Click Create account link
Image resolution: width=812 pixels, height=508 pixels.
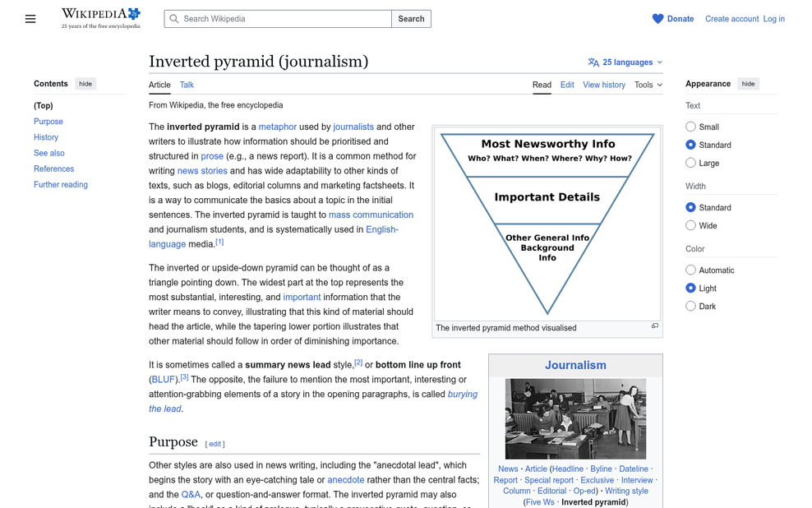point(731,19)
